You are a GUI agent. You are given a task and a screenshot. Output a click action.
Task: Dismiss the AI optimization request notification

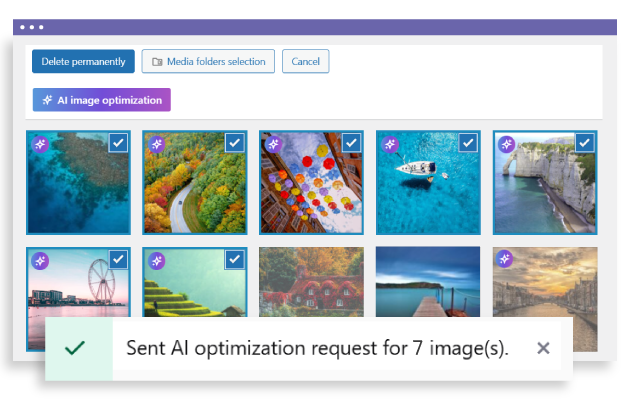click(543, 348)
